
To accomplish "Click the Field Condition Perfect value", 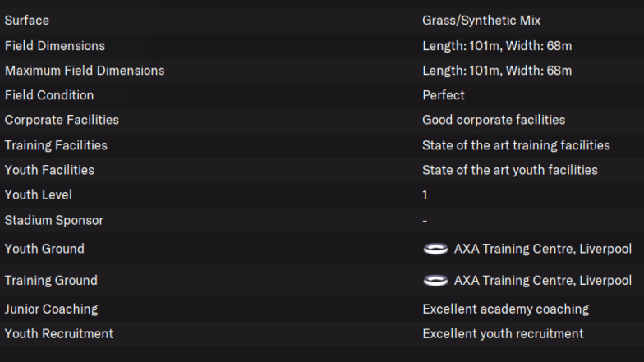I will pyautogui.click(x=444, y=95).
